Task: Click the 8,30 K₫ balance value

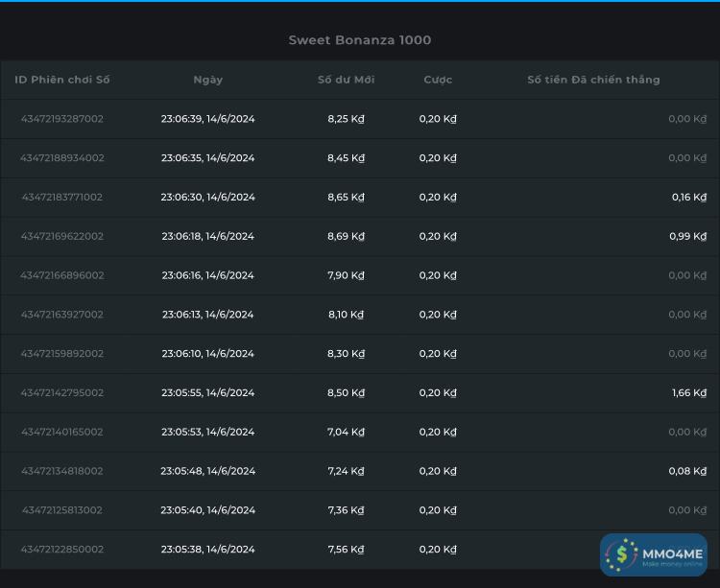Action: click(346, 354)
